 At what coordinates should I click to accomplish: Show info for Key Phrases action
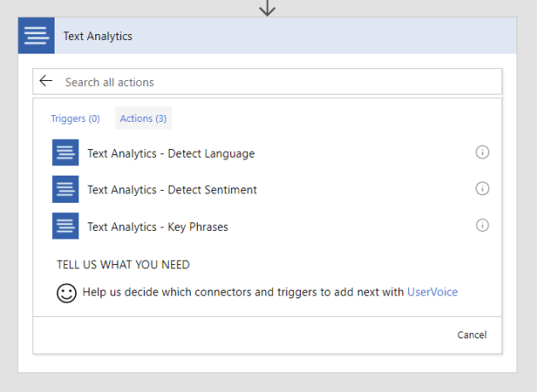coord(482,226)
